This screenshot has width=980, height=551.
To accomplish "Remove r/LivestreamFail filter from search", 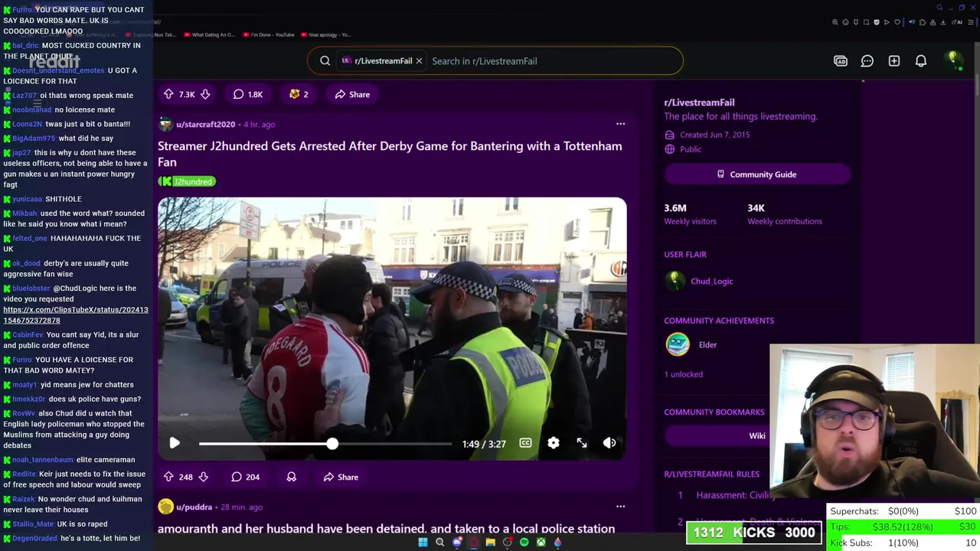I will point(419,60).
